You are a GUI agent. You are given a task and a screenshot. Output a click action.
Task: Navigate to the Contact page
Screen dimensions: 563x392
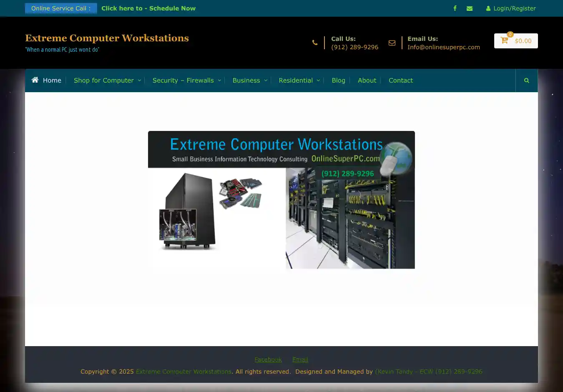click(400, 80)
